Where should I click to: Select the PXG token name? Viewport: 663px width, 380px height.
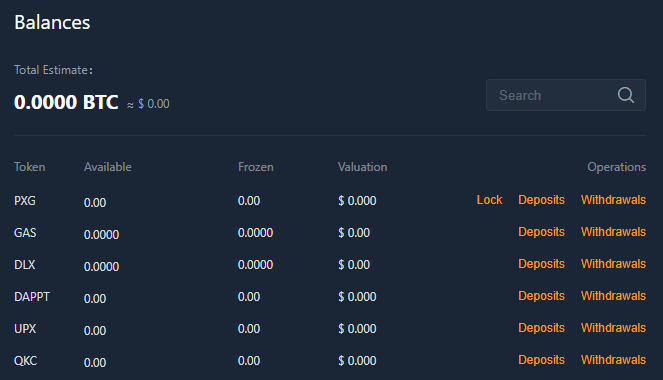[25, 200]
